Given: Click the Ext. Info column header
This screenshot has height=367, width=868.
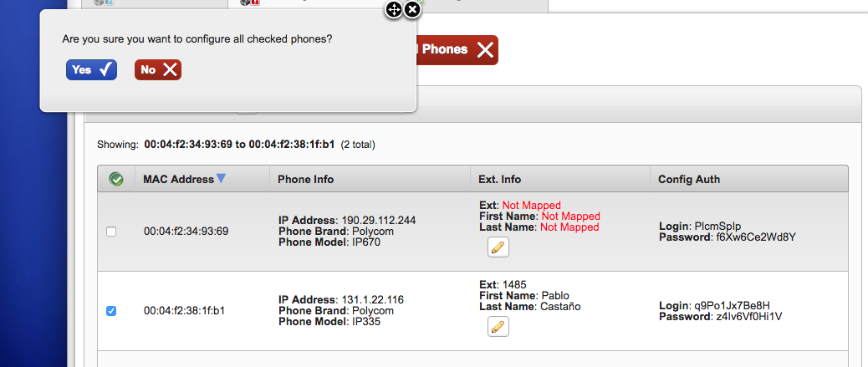Looking at the screenshot, I should pyautogui.click(x=499, y=179).
